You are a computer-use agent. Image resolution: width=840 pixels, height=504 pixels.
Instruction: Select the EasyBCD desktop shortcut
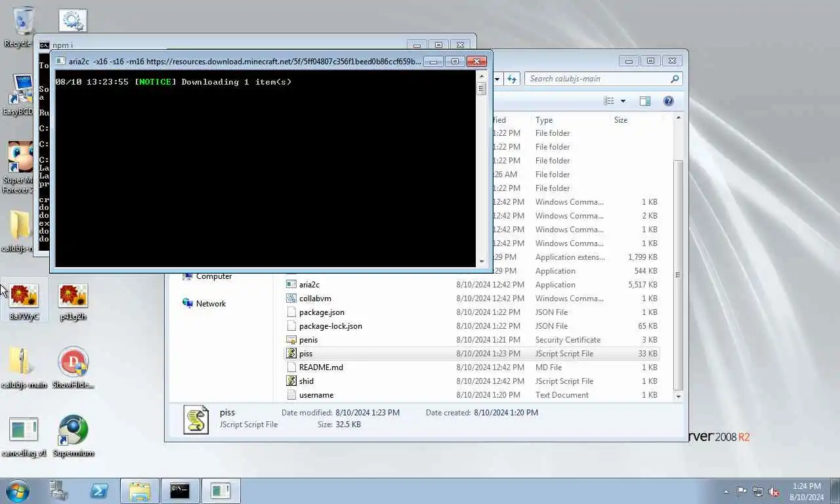20,94
